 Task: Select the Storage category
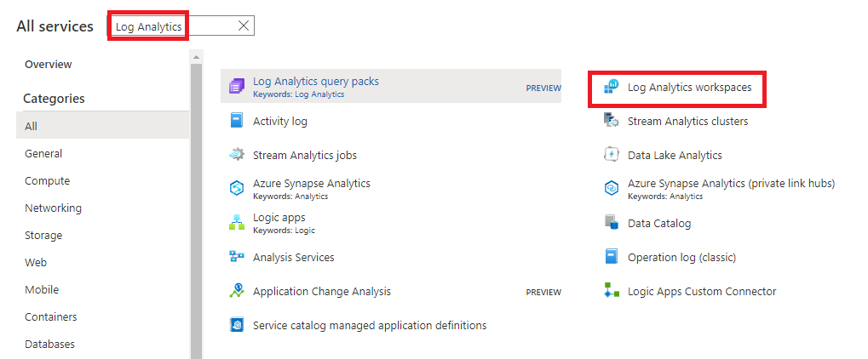click(x=43, y=235)
